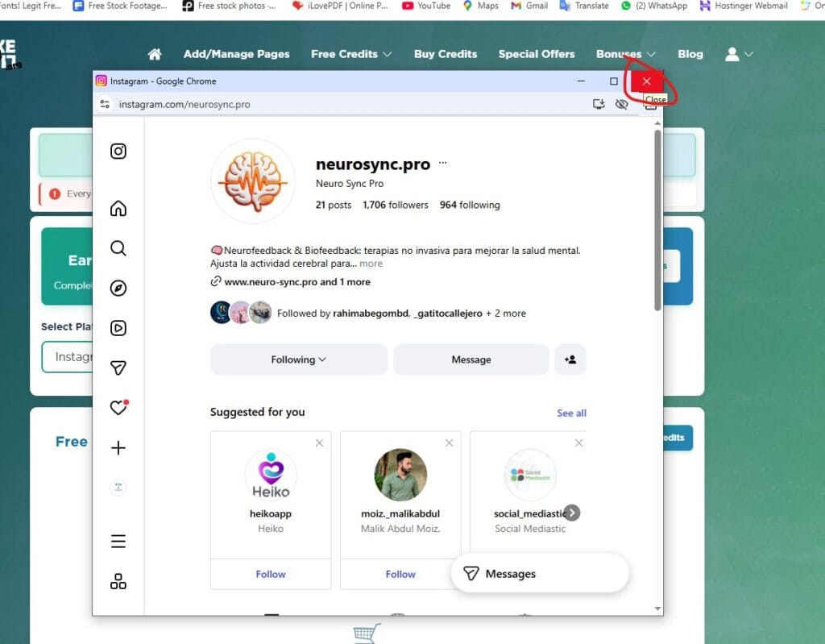Go to Add/Manage Pages

[x=236, y=54]
